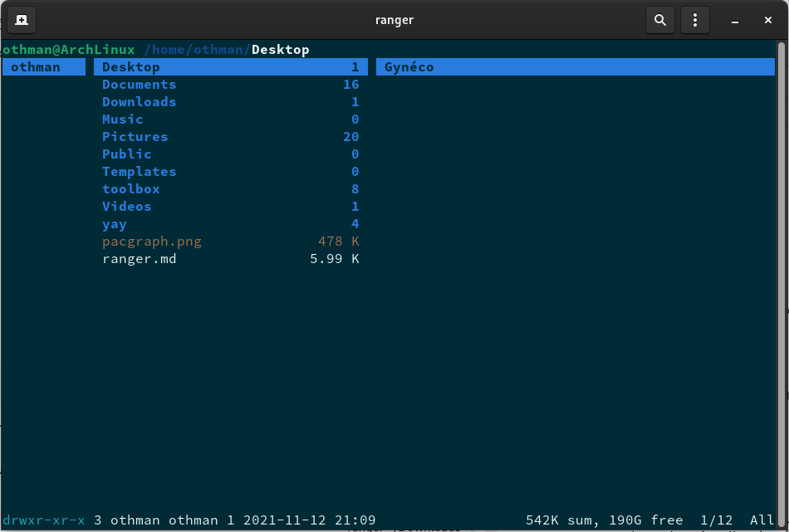Select the Pictures folder
The height and width of the screenshot is (532, 789).
click(135, 137)
